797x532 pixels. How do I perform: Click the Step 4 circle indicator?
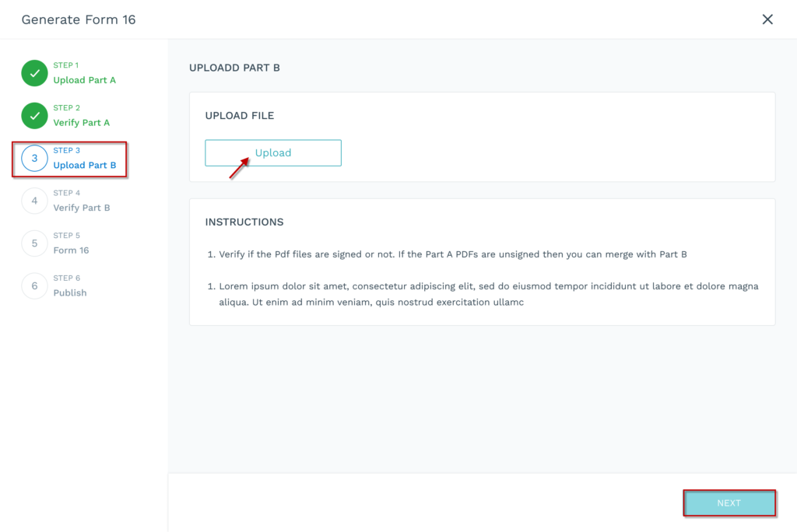[34, 201]
